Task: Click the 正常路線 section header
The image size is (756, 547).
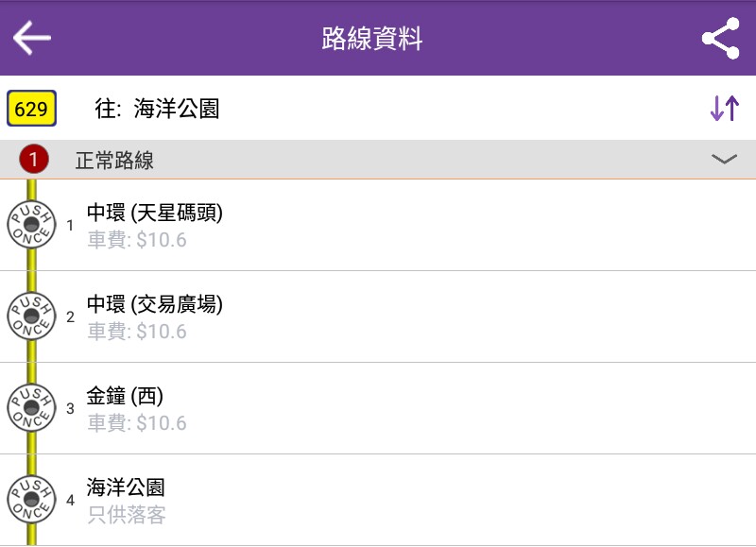Action: point(378,160)
